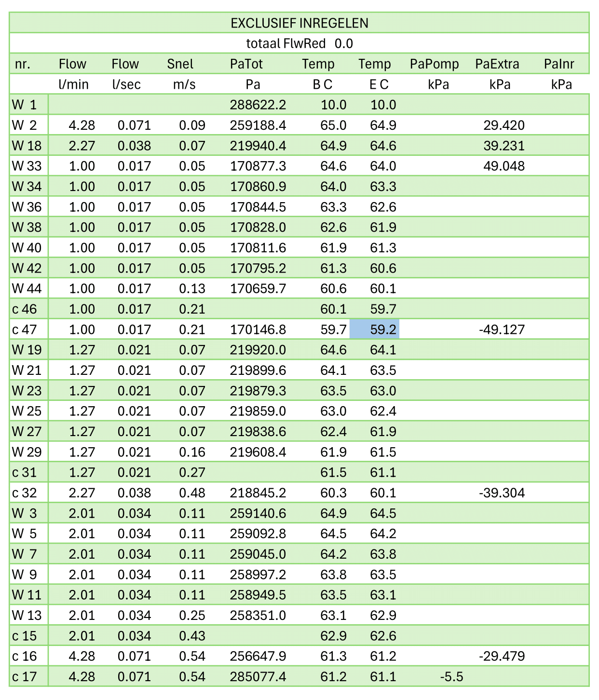Click the EXCLUSIEF INREGELEN title cell
This screenshot has height=700, width=599.
coord(299,23)
